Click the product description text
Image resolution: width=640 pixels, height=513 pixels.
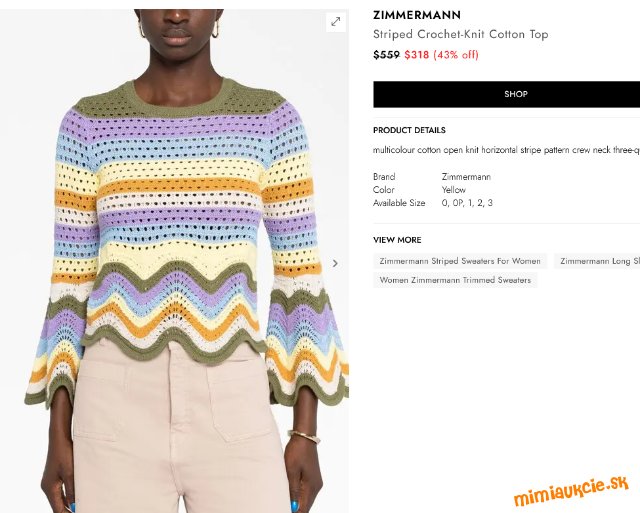click(506, 150)
